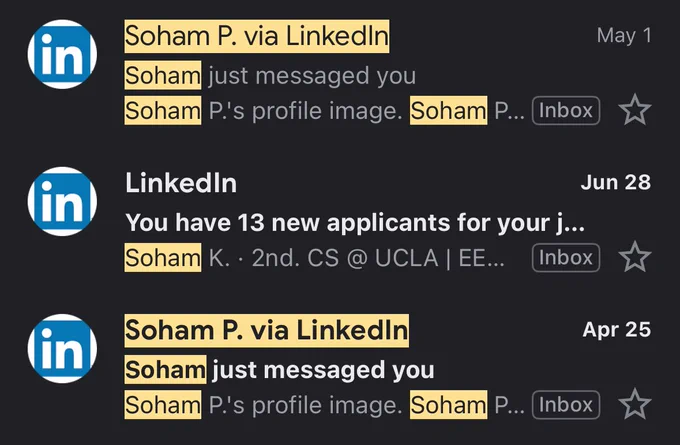Open unbolded 'Soham just messaged you' subject
This screenshot has width=680, height=445.
pyautogui.click(x=270, y=75)
